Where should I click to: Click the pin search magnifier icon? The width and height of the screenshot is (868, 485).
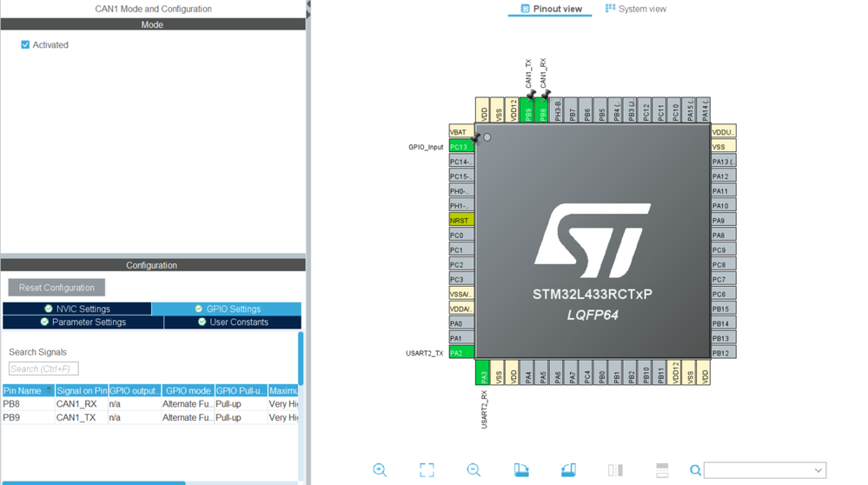click(x=695, y=470)
